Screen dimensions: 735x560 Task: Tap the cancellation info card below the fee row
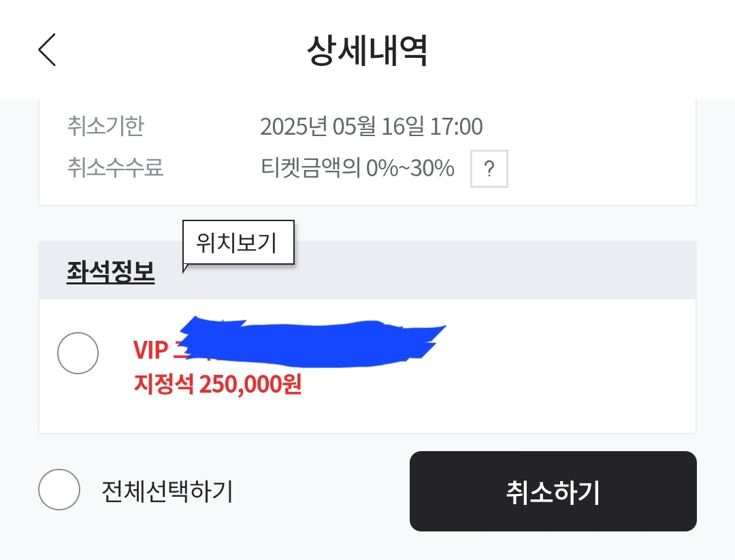pyautogui.click(x=367, y=195)
